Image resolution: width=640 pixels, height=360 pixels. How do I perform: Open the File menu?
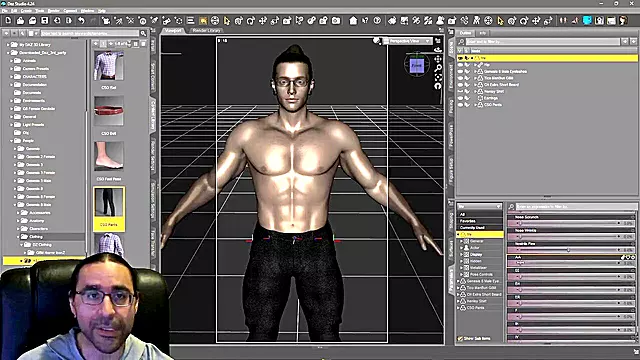coord(4,11)
